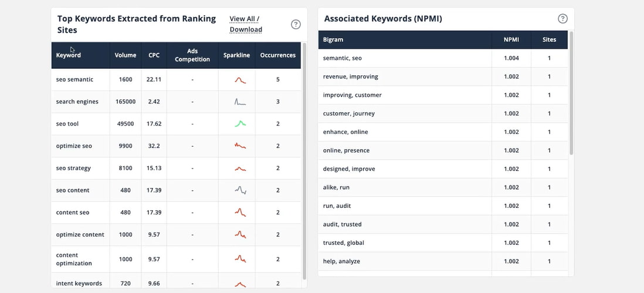This screenshot has width=644, height=293.
Task: Click the Associated Keywords table scrollbar
Action: click(571, 94)
